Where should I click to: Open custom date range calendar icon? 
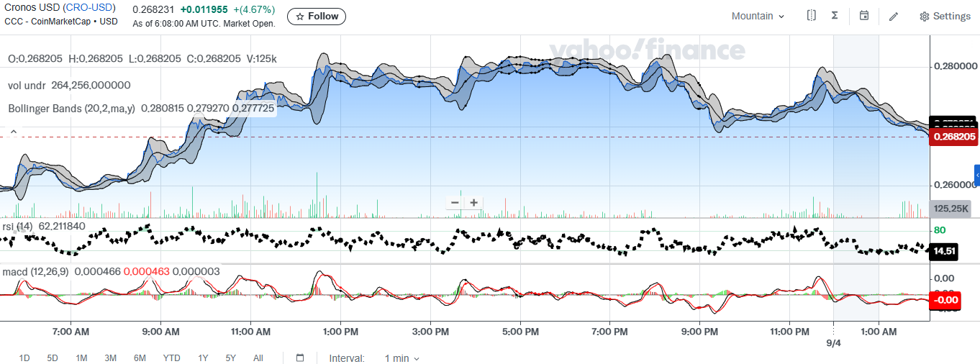(x=300, y=358)
